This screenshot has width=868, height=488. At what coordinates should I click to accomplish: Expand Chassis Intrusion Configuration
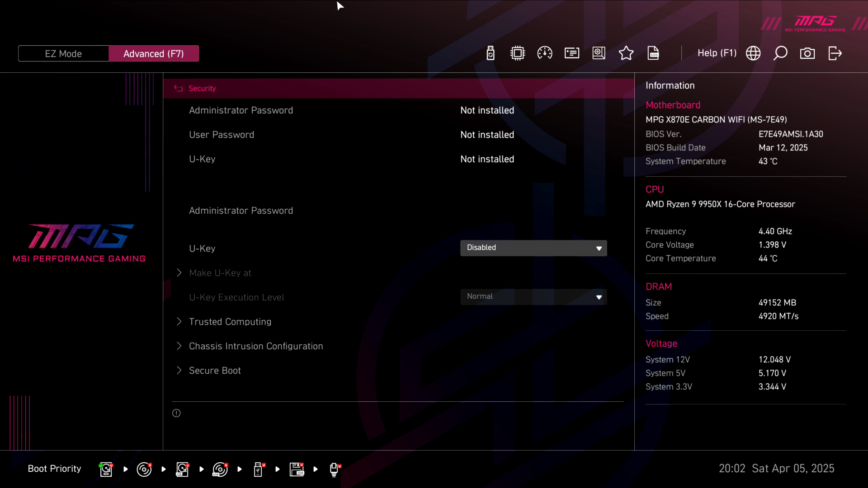[256, 346]
